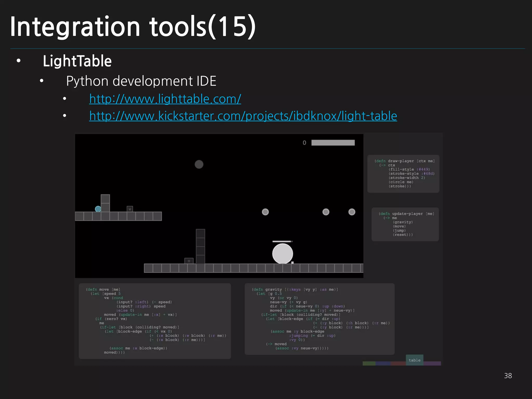Click ":jumping (= dir :up)" in gravity code
The height and width of the screenshot is (399, 532).
(312, 336)
